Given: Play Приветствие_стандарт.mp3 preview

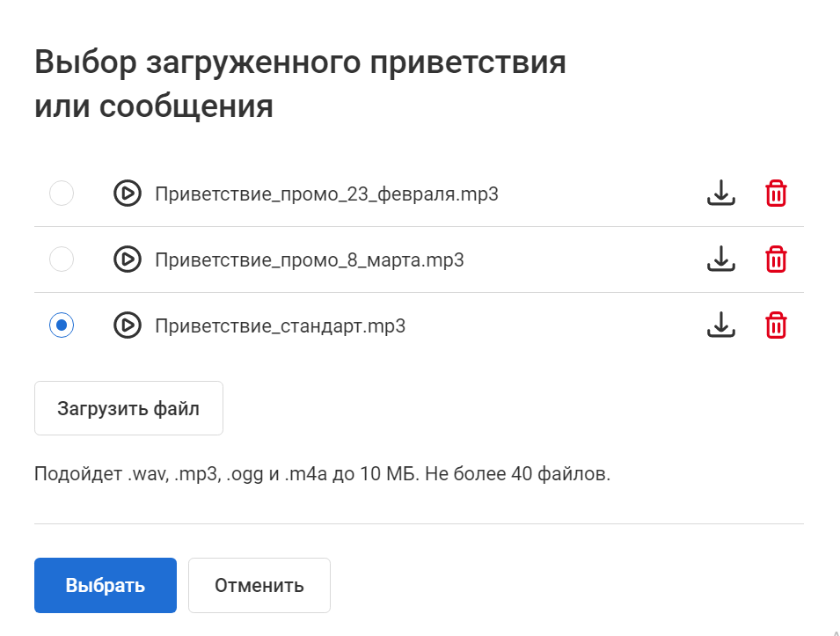Looking at the screenshot, I should 128,325.
